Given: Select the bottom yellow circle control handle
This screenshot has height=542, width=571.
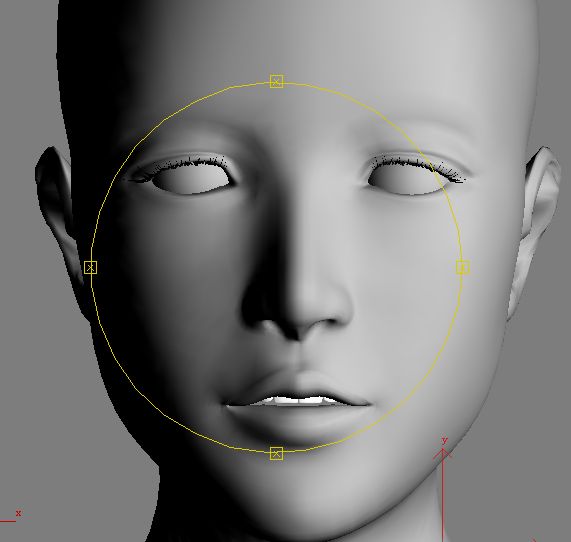Looking at the screenshot, I should coord(276,453).
